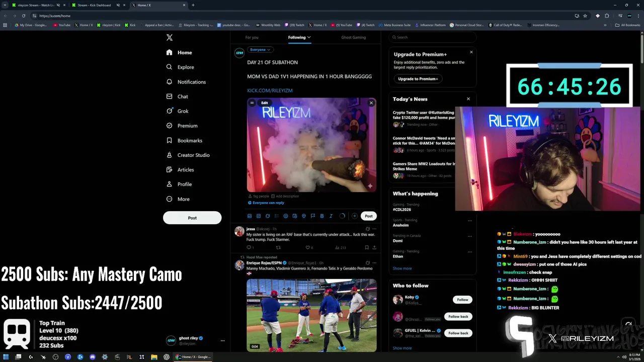The height and width of the screenshot is (362, 644).
Task: Unmute the Stream - Kick Dashboard tab
Action: (x=118, y=5)
